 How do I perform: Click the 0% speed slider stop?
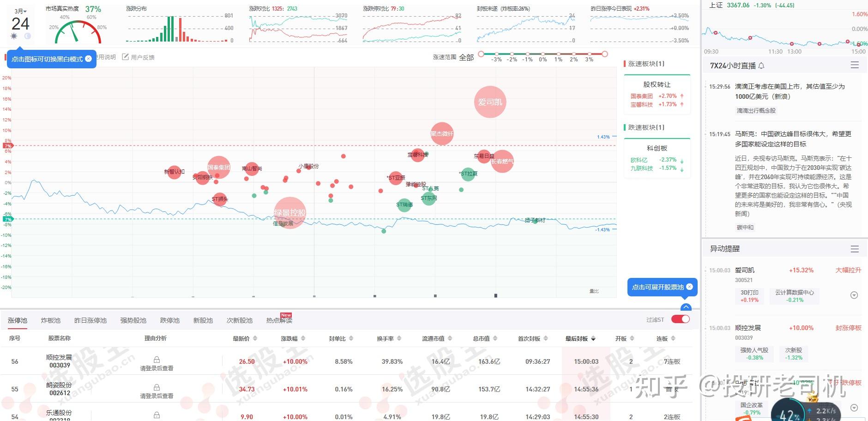pyautogui.click(x=543, y=54)
